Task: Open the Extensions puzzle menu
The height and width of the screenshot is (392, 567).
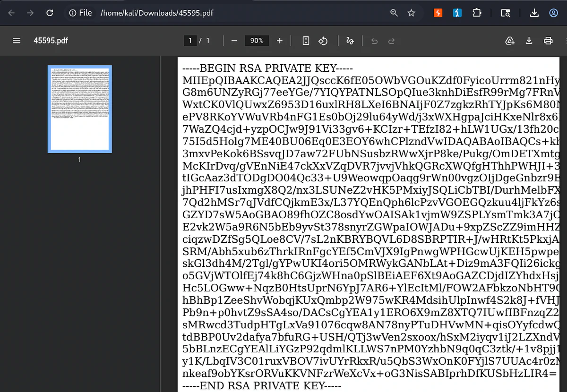Action: 477,13
